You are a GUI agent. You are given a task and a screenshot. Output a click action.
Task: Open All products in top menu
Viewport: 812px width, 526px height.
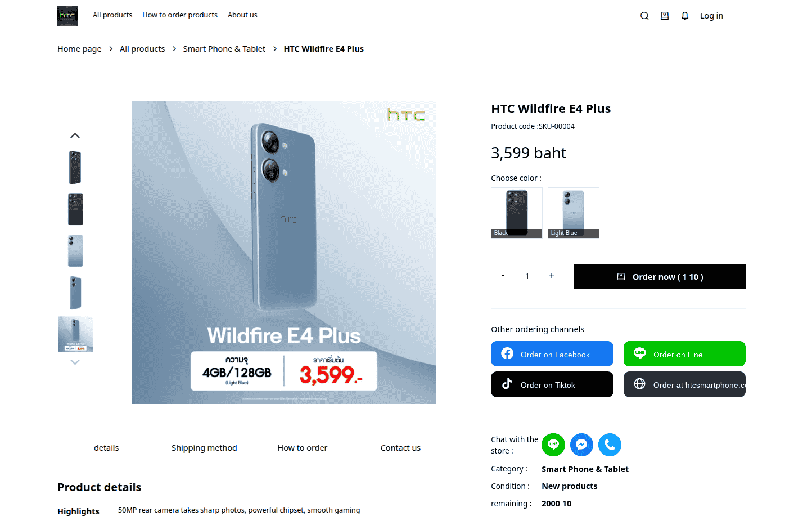pyautogui.click(x=112, y=15)
